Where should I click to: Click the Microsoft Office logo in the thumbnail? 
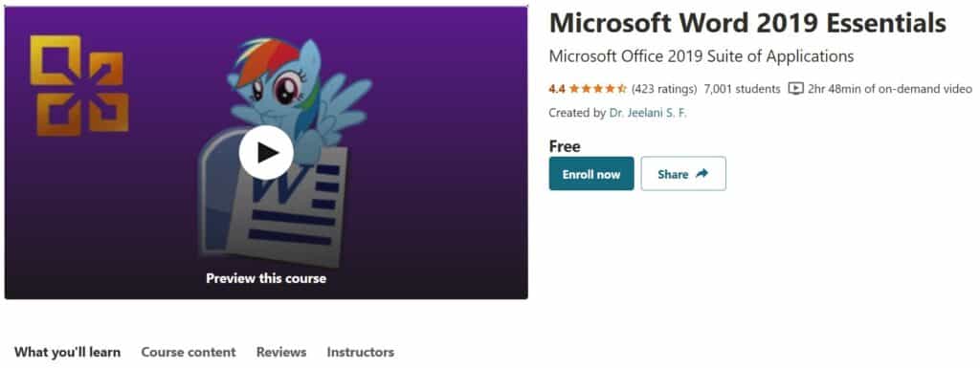(79, 85)
